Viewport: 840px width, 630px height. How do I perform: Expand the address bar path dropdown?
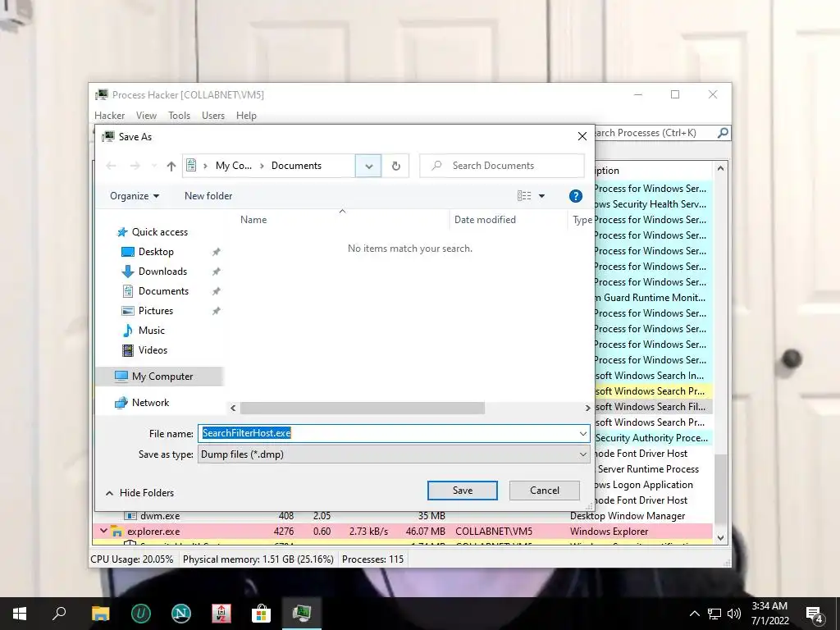coord(368,166)
